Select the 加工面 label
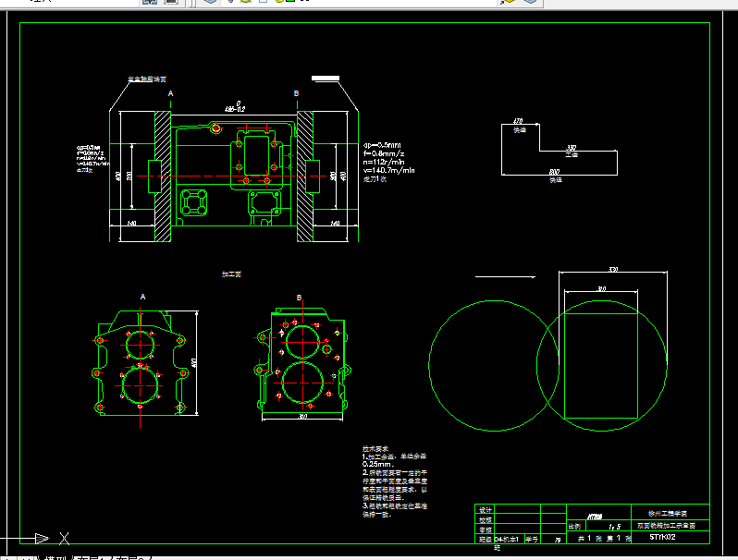738x560 pixels. pos(231,274)
